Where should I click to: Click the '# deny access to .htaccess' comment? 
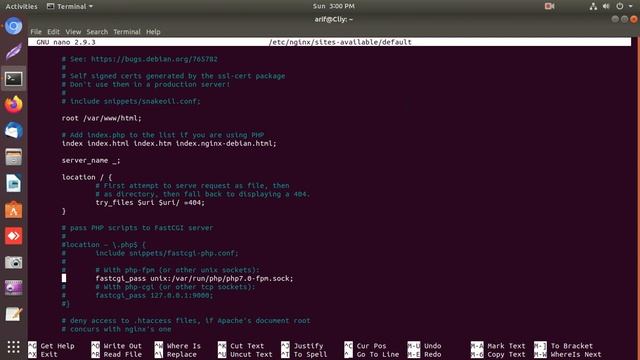coord(186,320)
